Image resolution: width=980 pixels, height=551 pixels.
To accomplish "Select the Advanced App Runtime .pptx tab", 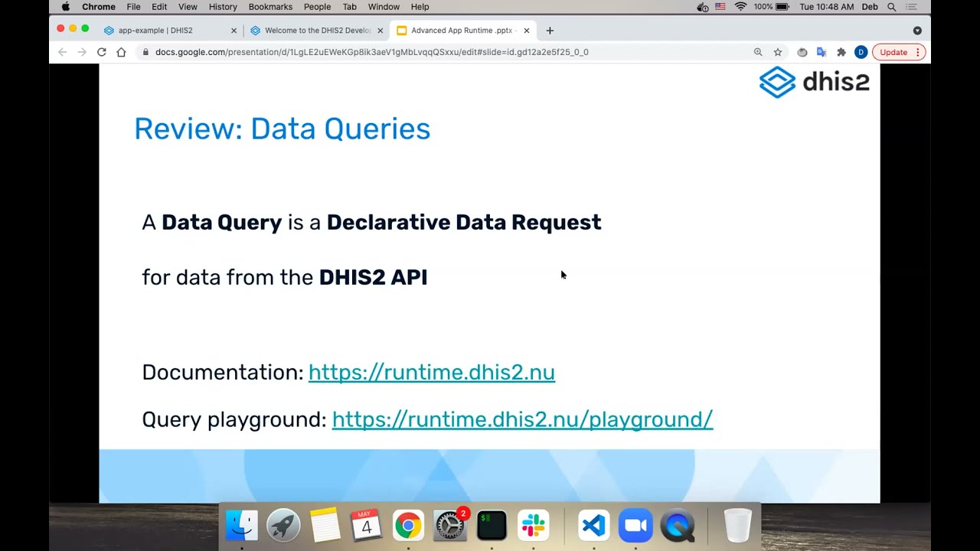I will click(462, 31).
